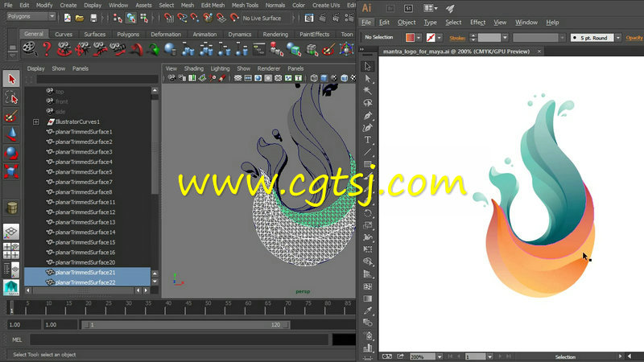The image size is (644, 362).
Task: Open the Mesh Tools menu in Maya
Action: tap(245, 5)
